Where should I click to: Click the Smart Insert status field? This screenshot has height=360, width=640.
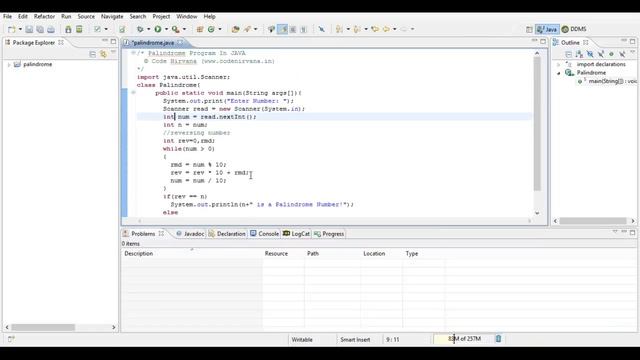coord(355,340)
